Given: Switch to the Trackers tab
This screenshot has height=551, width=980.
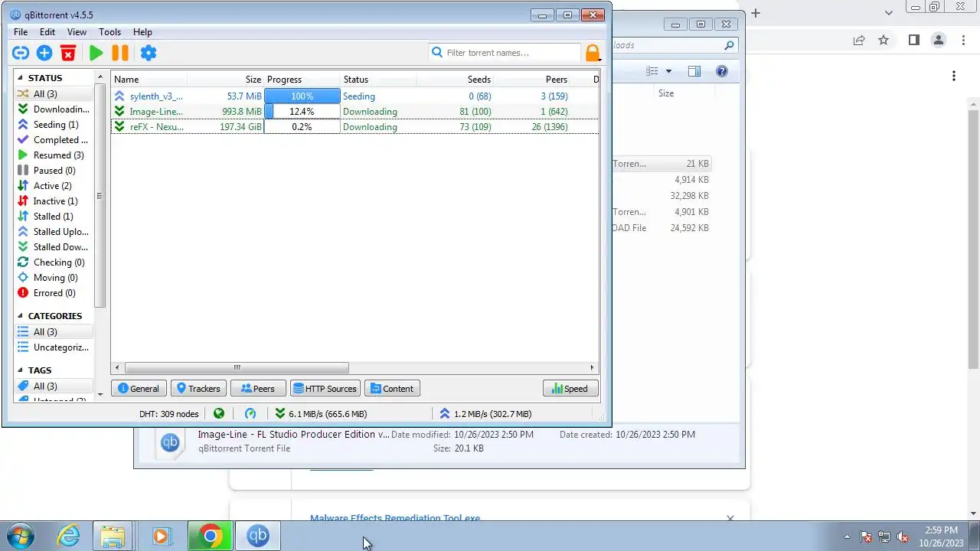Looking at the screenshot, I should coord(198,389).
